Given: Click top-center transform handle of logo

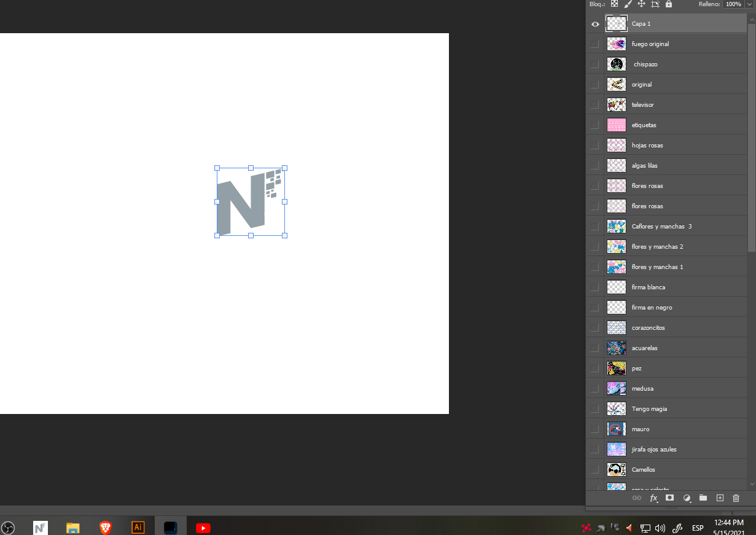Looking at the screenshot, I should point(251,168).
